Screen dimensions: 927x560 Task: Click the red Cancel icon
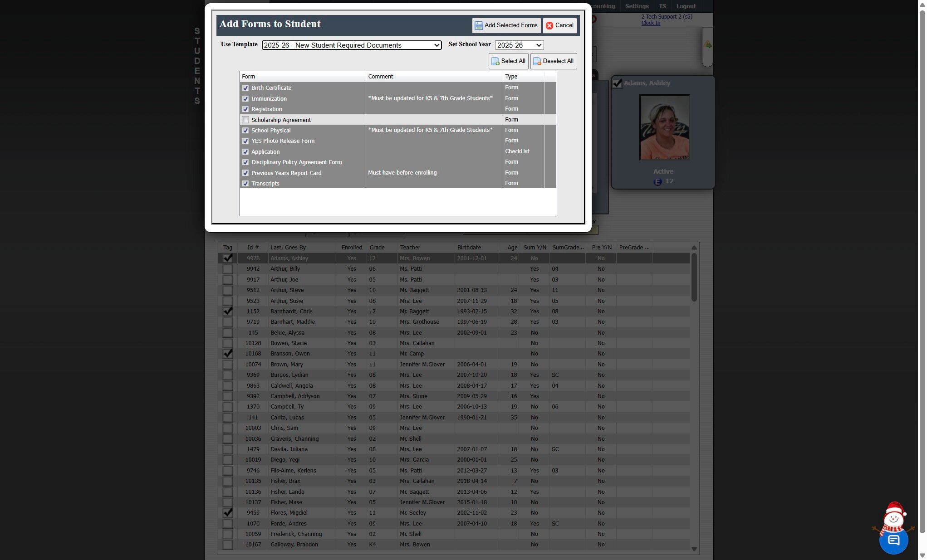tap(549, 25)
